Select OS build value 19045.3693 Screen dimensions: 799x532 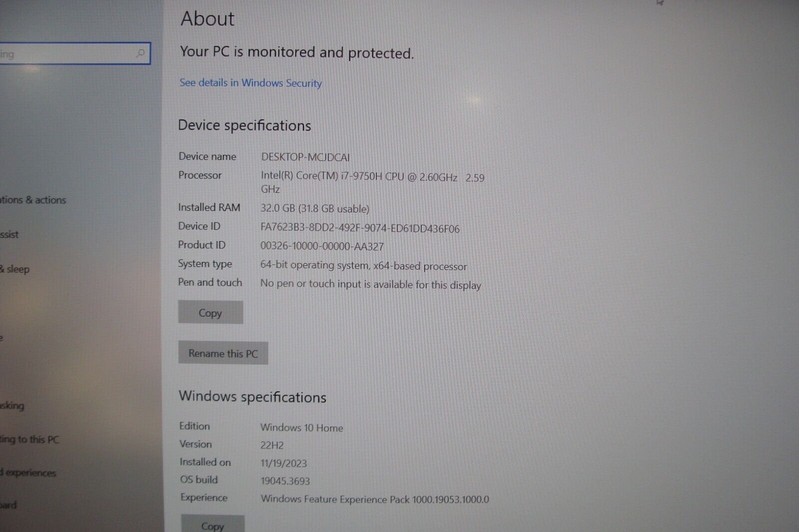(285, 481)
